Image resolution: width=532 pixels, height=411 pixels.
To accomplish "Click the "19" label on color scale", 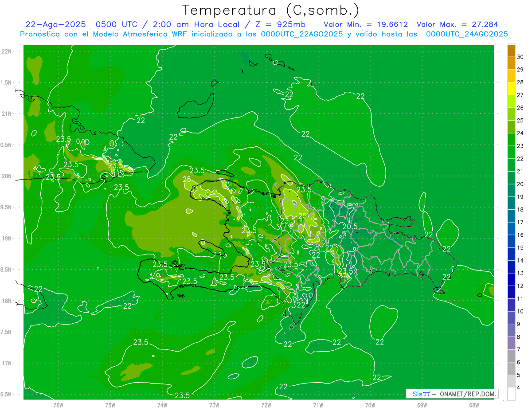I will [520, 197].
